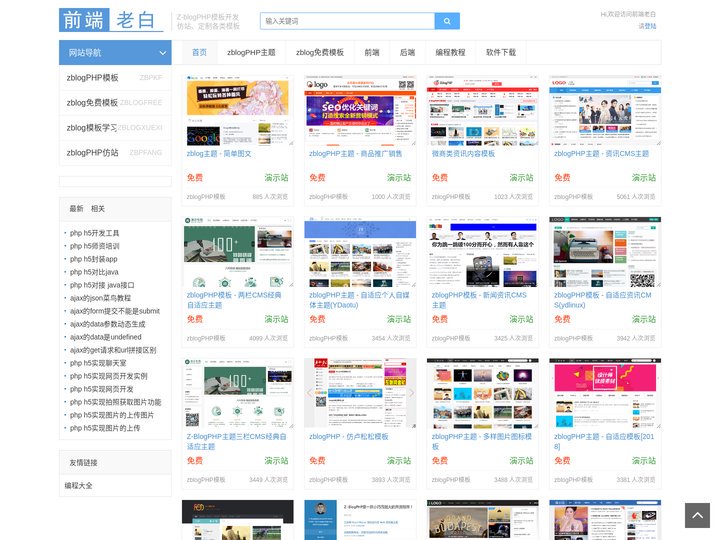Open the ajax的data是undefined link
The height and width of the screenshot is (540, 720).
pos(106,337)
